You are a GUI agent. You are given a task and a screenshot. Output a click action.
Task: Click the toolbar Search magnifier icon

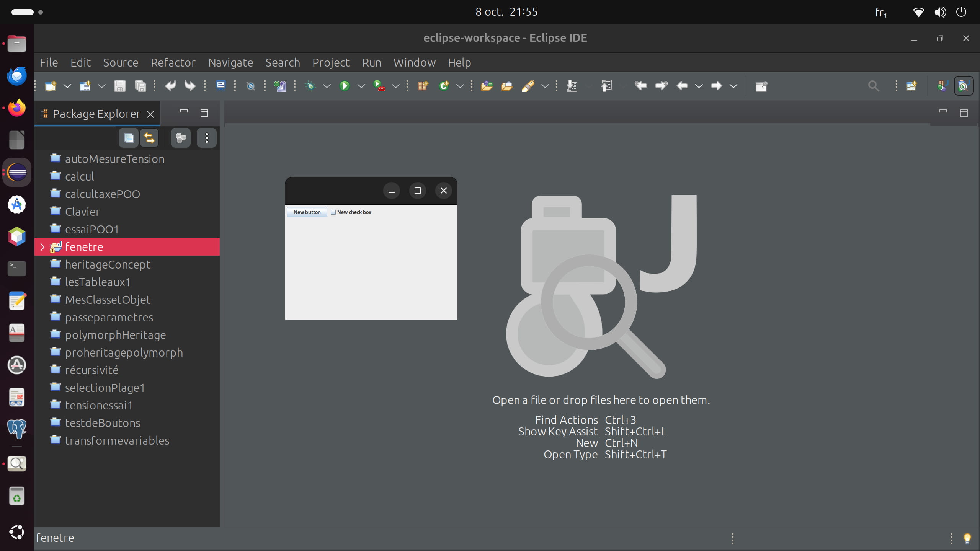click(x=873, y=86)
